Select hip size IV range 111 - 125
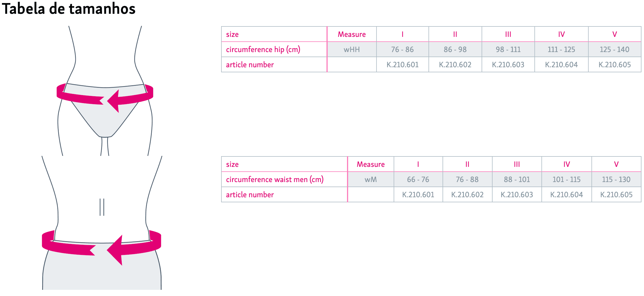Screen dimensions: 644x296 561,50
